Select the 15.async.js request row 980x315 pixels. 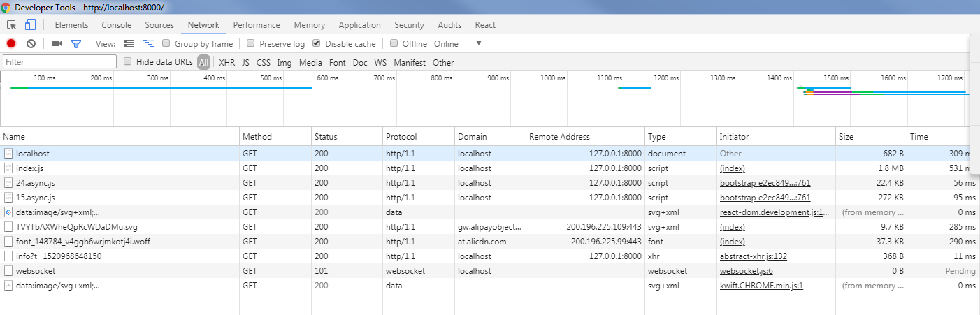tap(490, 197)
